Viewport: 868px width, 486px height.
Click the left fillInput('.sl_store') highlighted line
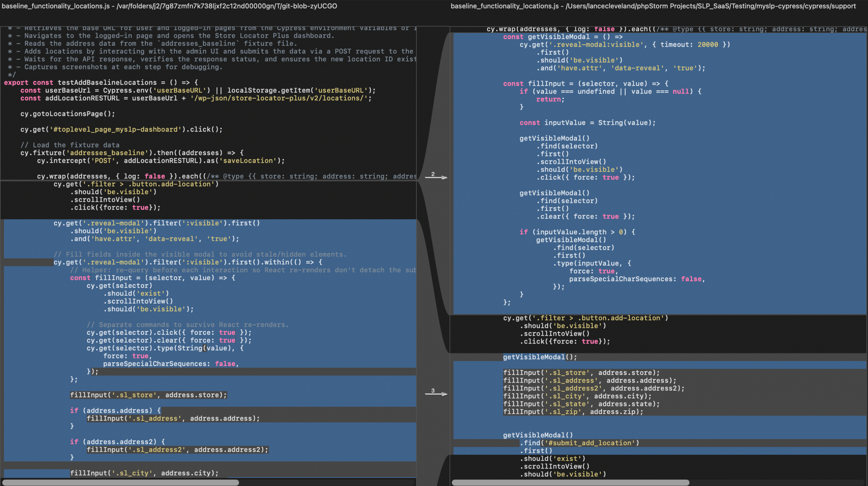tap(149, 395)
